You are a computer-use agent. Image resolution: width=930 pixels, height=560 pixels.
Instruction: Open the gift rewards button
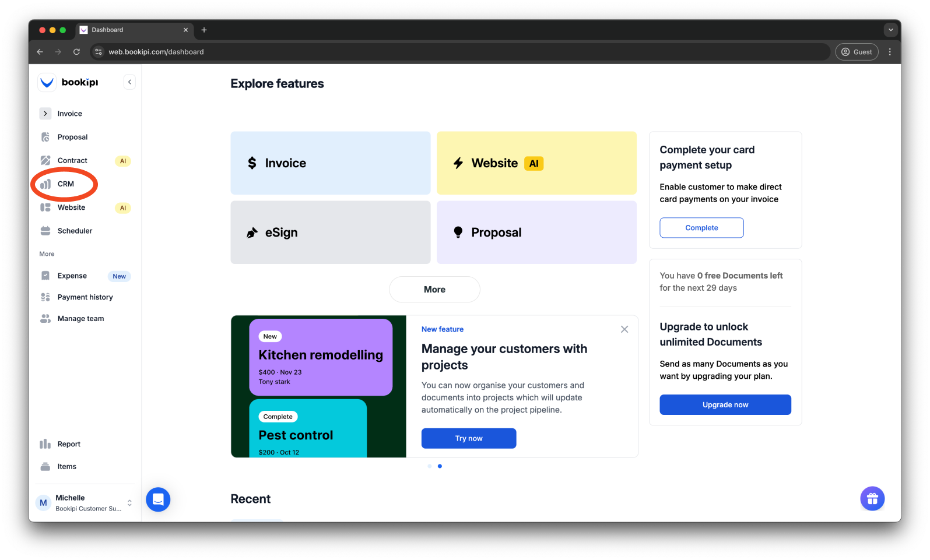tap(872, 499)
